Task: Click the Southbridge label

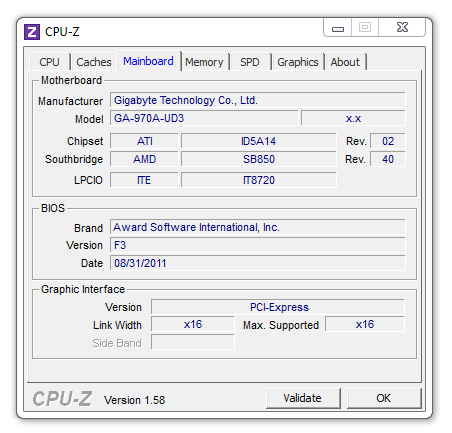Action: pyautogui.click(x=74, y=159)
